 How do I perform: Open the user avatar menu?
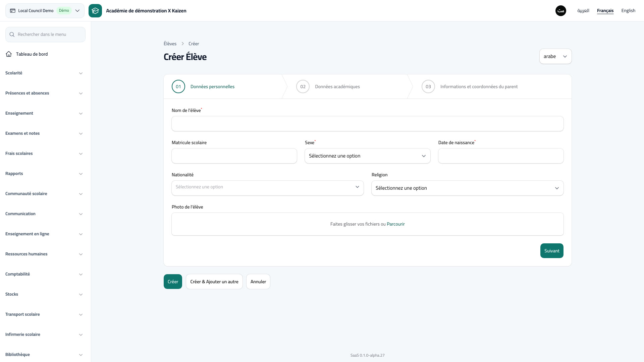(561, 11)
